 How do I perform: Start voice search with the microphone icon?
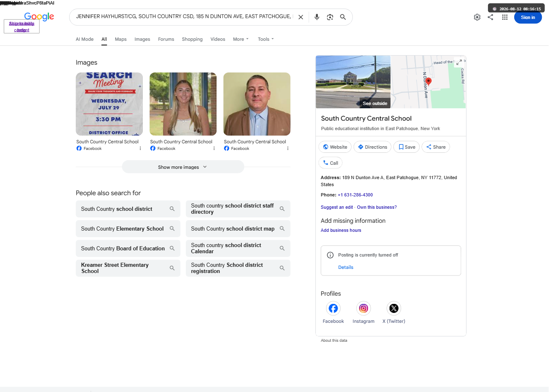[x=317, y=17]
